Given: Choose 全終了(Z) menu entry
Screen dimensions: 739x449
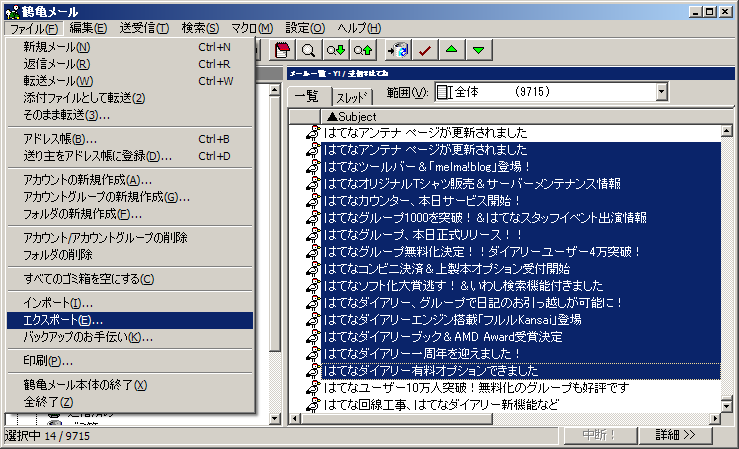Looking at the screenshot, I should pos(130,402).
